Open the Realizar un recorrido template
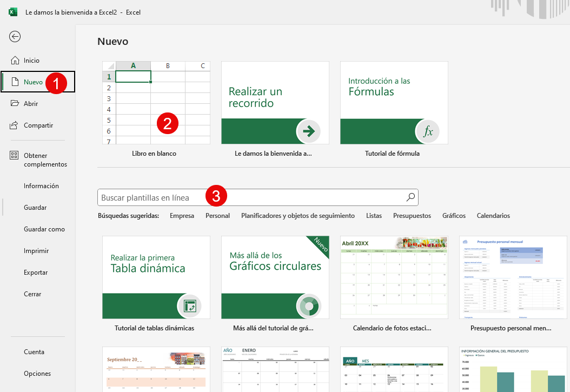The image size is (570, 392). [x=275, y=103]
